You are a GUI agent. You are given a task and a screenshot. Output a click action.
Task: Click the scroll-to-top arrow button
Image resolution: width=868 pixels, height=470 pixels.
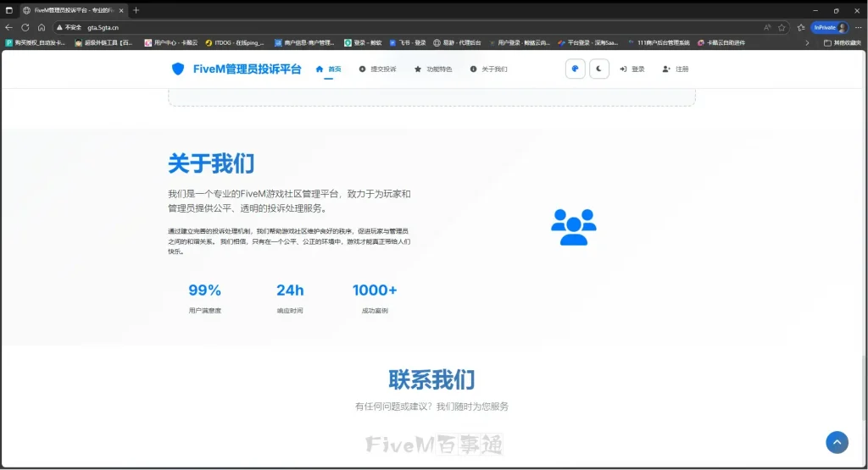coord(837,442)
